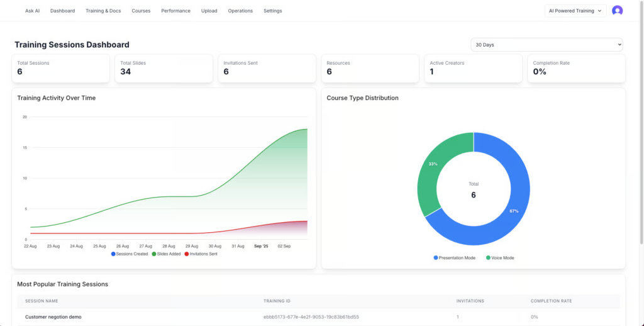644x326 pixels.
Task: Open the Ask AI menu item
Action: click(x=32, y=11)
